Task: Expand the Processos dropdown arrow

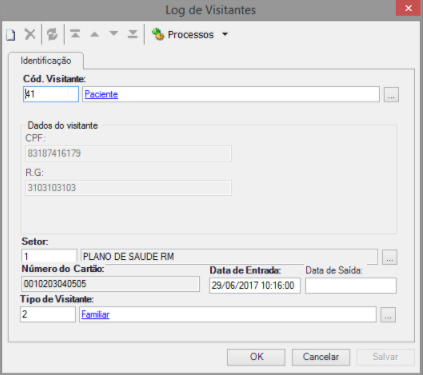Action: 225,34
